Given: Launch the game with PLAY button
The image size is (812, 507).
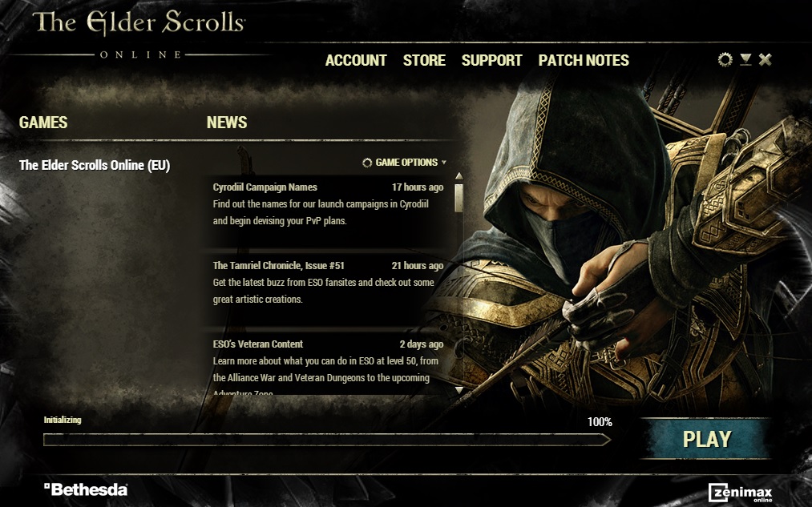Looking at the screenshot, I should coord(707,439).
